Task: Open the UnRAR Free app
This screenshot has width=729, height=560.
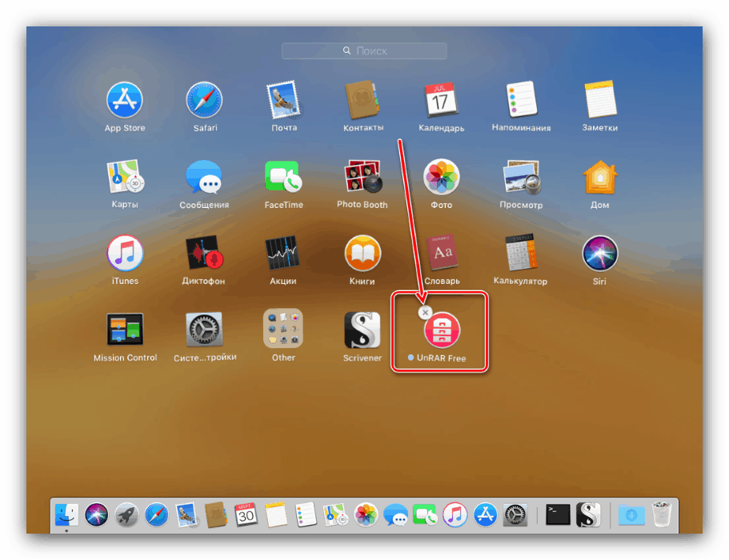Action: pyautogui.click(x=442, y=330)
